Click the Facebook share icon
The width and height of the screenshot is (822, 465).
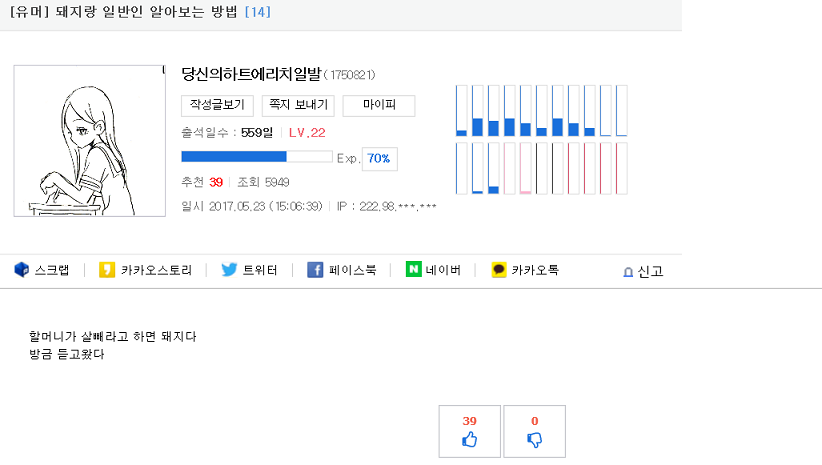315,269
